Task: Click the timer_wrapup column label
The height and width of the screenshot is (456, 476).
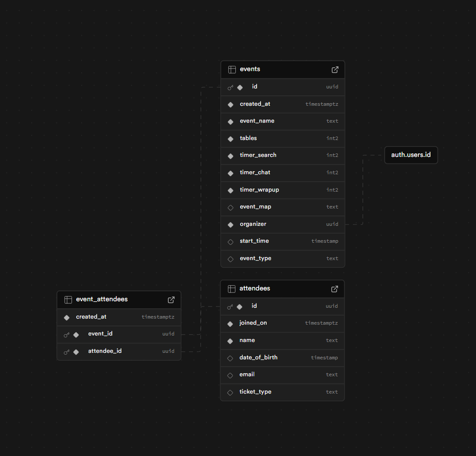Action: 259,190
